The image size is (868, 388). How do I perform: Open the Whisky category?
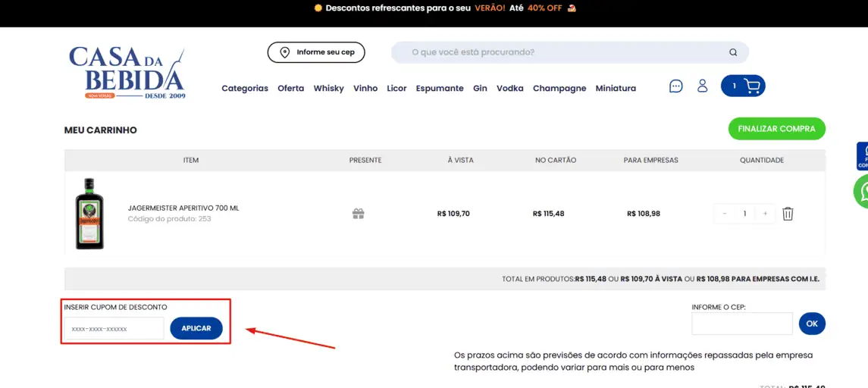328,88
